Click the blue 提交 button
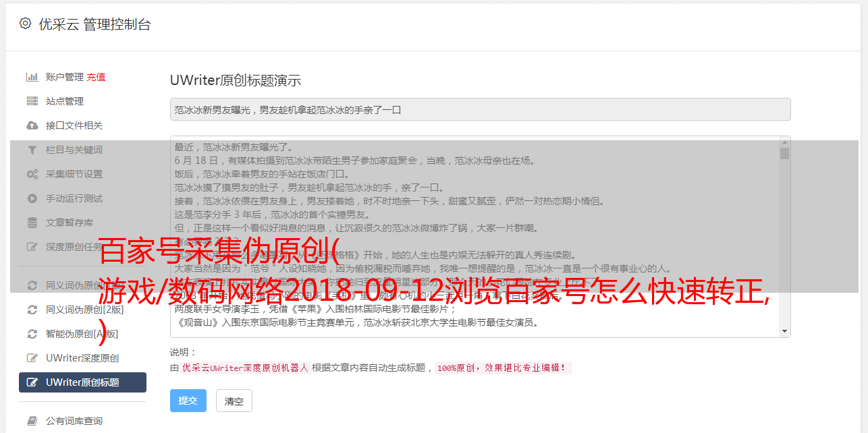This screenshot has height=433, width=868. pyautogui.click(x=188, y=401)
